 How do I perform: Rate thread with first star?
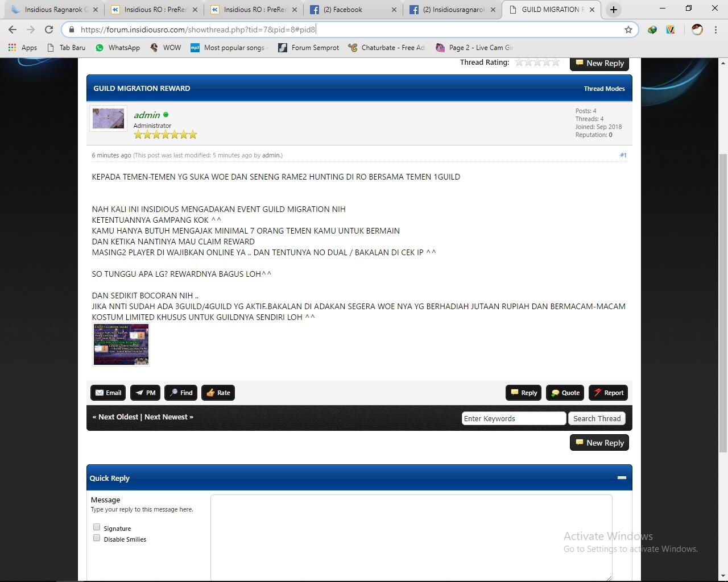coord(519,62)
